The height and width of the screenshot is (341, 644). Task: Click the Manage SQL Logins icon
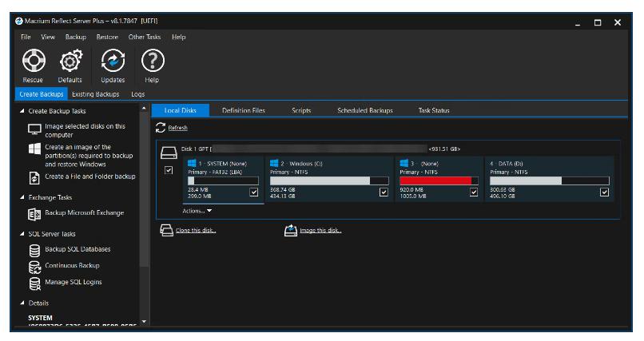[34, 282]
